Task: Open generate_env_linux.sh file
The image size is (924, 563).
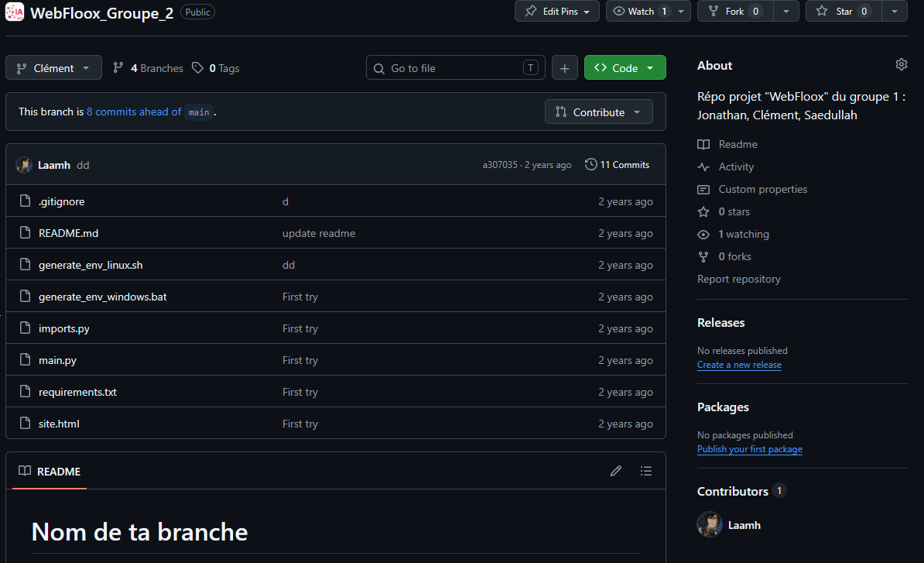Action: pyautogui.click(x=91, y=265)
